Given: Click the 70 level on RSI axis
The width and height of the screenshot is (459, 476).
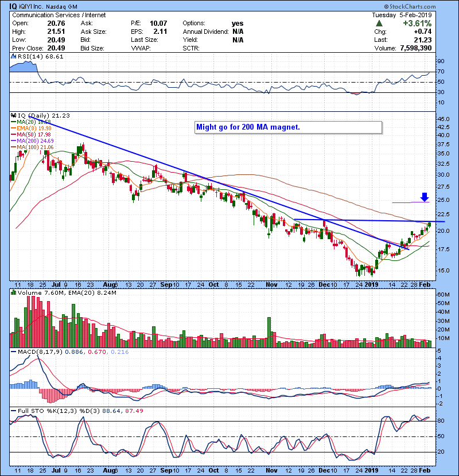Looking at the screenshot, I should pyautogui.click(x=441, y=72).
